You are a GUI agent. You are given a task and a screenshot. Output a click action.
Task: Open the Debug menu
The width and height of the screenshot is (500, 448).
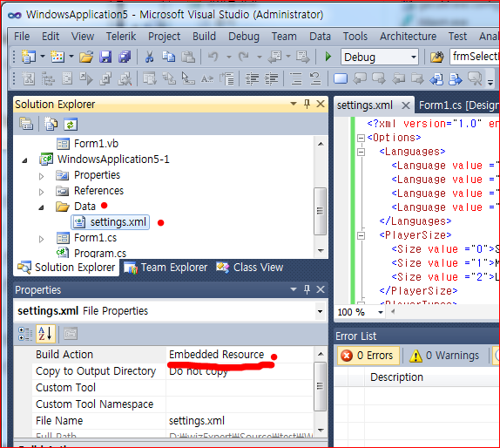(244, 36)
